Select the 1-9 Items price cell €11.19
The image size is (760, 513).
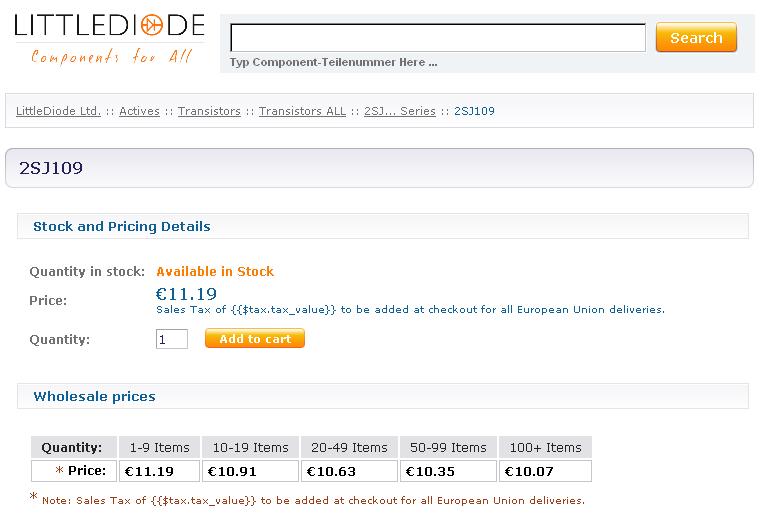click(159, 471)
